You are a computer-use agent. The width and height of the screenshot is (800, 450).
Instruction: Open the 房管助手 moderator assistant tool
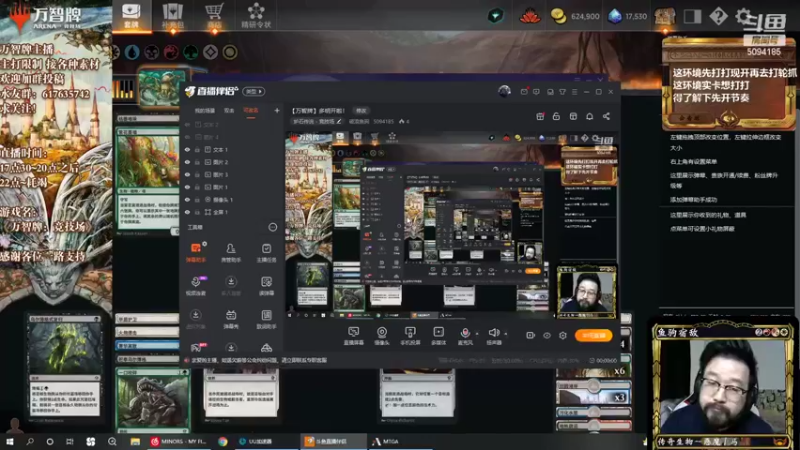(x=231, y=252)
